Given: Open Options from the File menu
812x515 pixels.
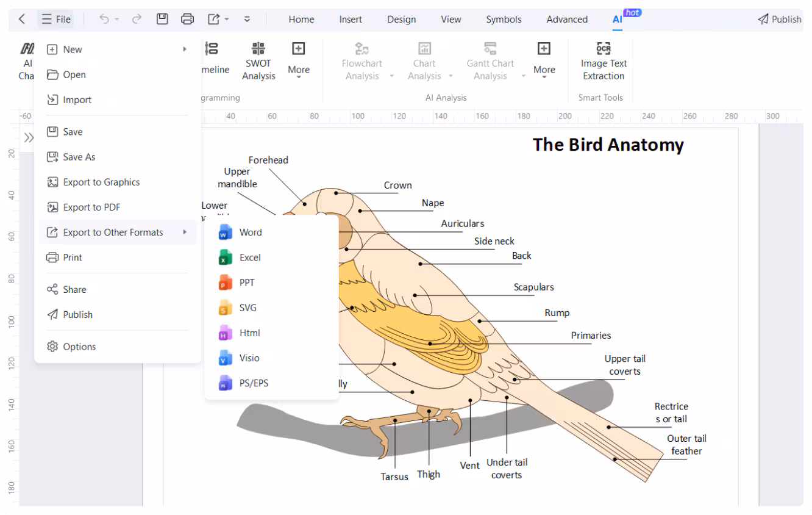Looking at the screenshot, I should point(79,346).
